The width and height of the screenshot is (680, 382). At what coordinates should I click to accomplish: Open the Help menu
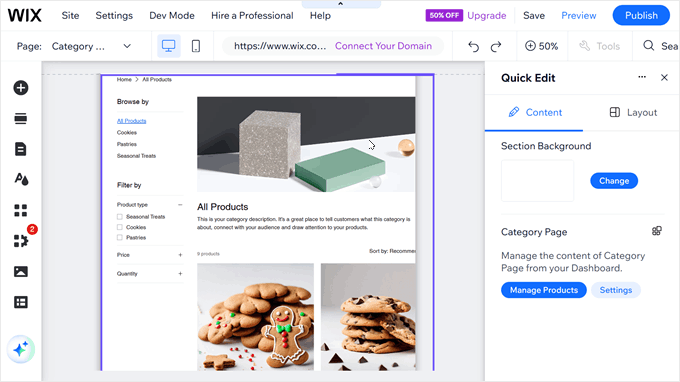[x=320, y=16]
